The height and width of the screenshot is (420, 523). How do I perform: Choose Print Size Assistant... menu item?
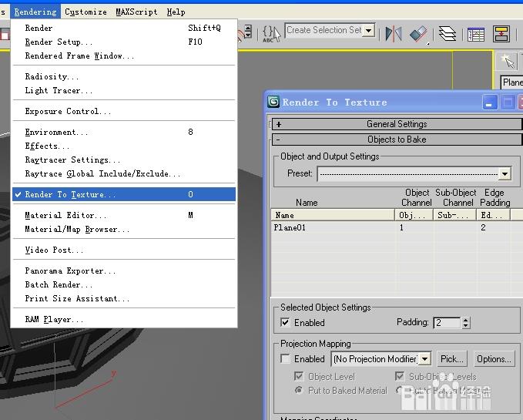(124, 298)
